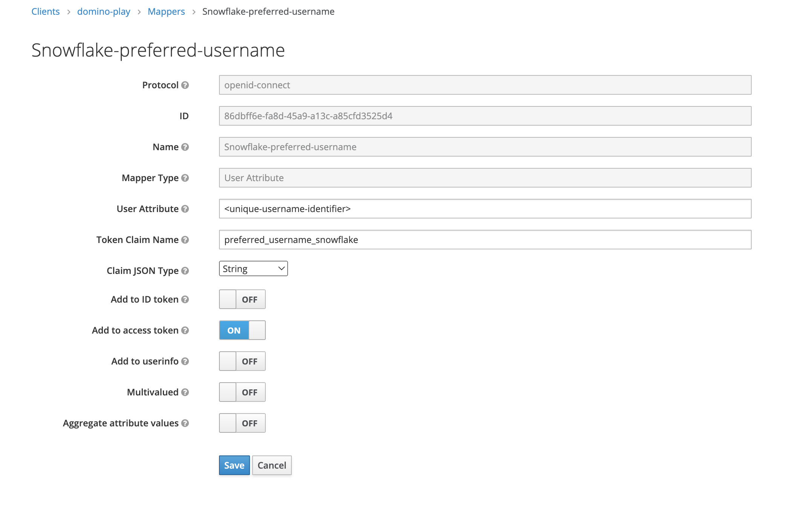812x529 pixels.
Task: Enable the Add to ID token switch
Action: click(x=242, y=299)
